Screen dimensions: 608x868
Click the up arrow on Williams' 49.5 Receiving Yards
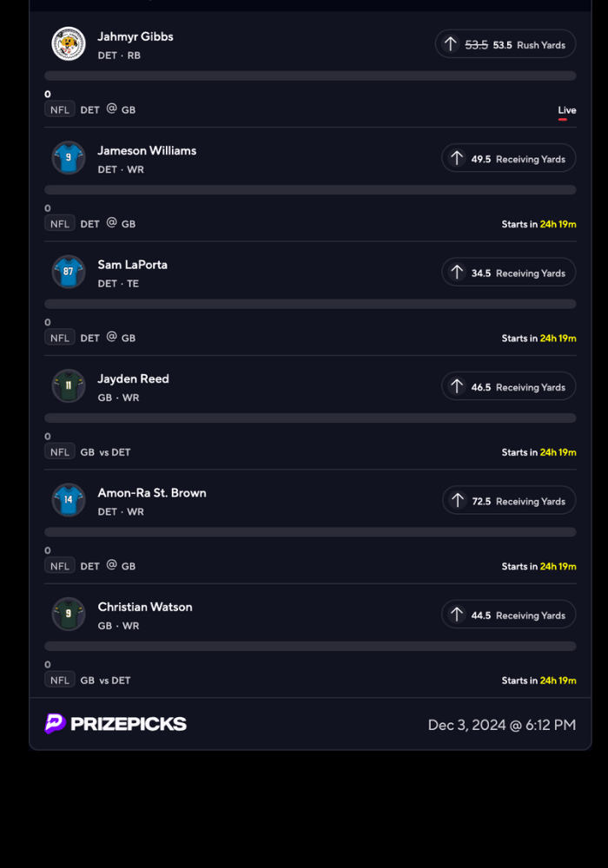pos(457,158)
